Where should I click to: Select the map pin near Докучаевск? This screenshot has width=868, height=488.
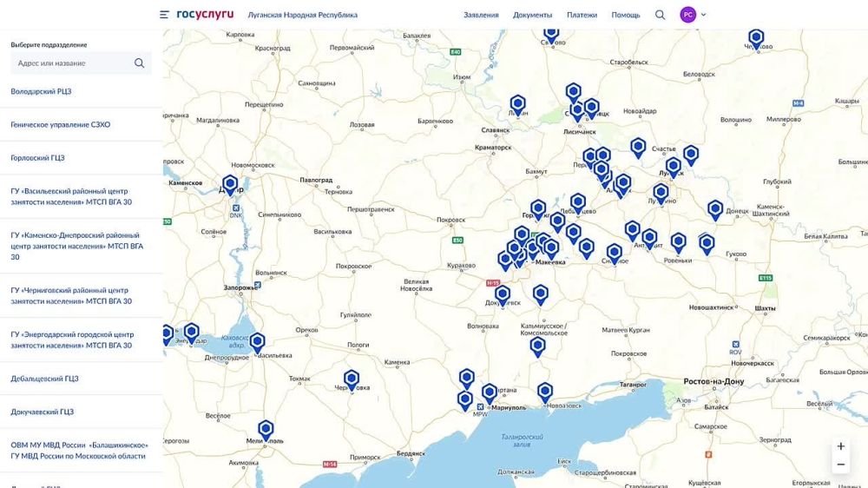tap(503, 294)
